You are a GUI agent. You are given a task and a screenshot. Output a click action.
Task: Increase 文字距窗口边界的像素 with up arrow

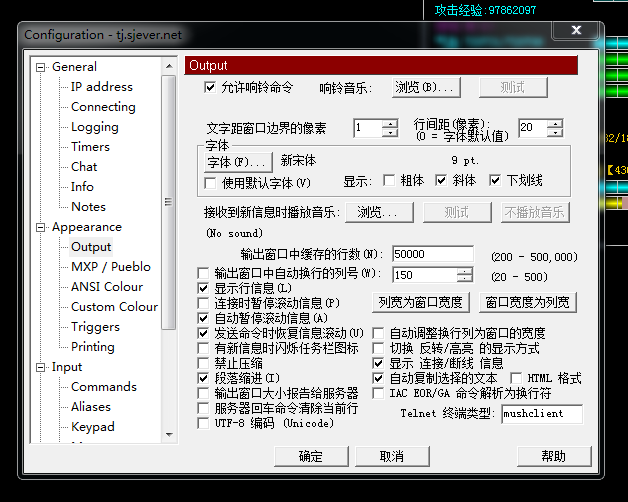(390, 124)
